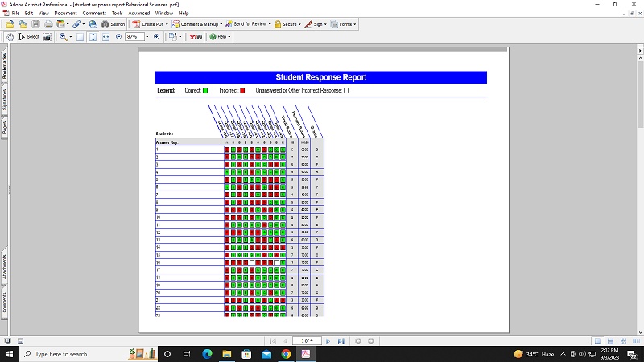Click the Attach file paperclip icon

76,24
